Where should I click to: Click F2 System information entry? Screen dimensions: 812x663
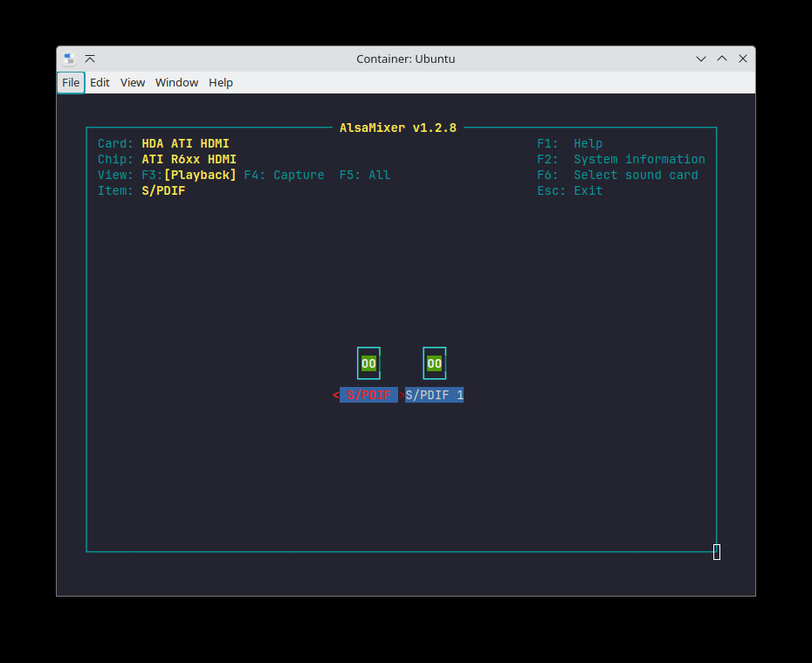click(x=621, y=160)
